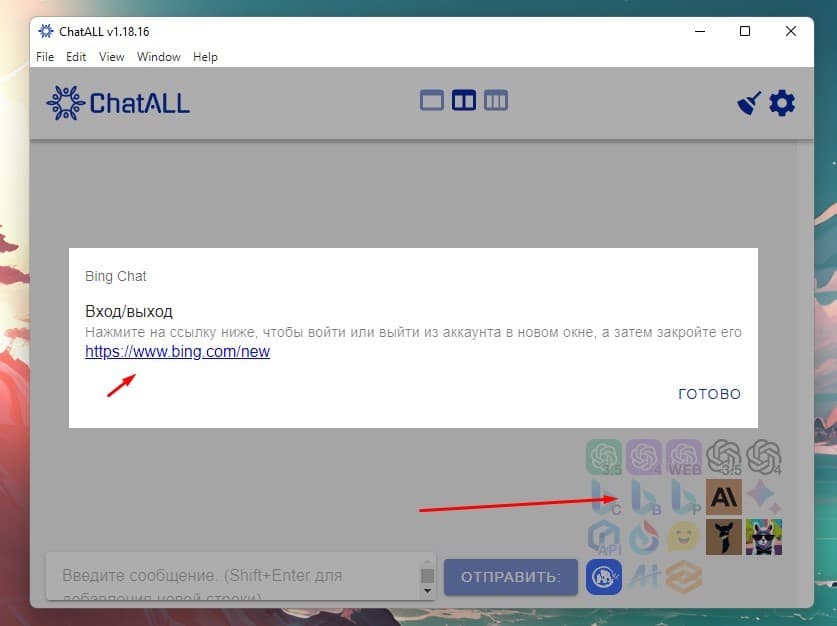Select the faded blue AI script bot icon
837x626 pixels.
644,577
